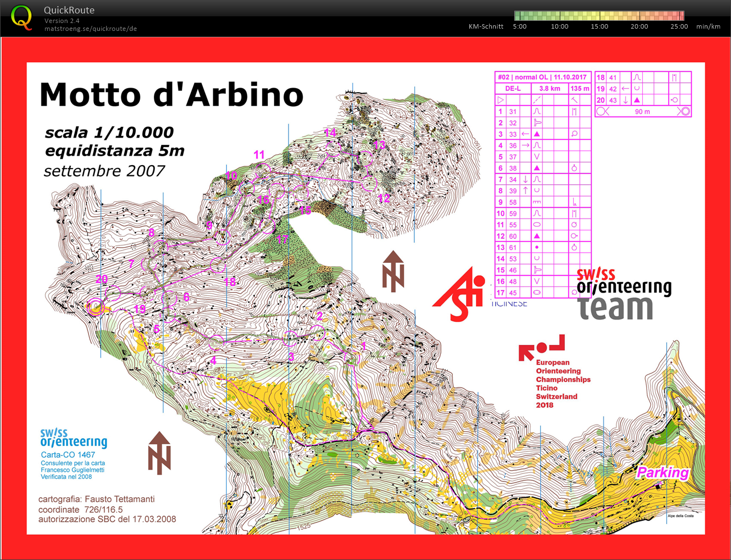Click the pink Parking label

tap(663, 472)
